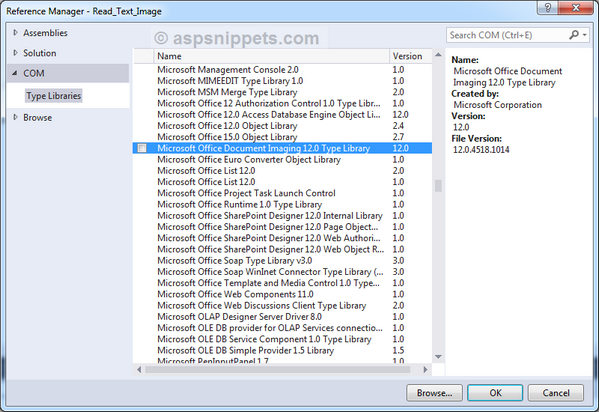Click File Version value 12.0.4518.1014
This screenshot has height=412, width=599.
point(481,149)
